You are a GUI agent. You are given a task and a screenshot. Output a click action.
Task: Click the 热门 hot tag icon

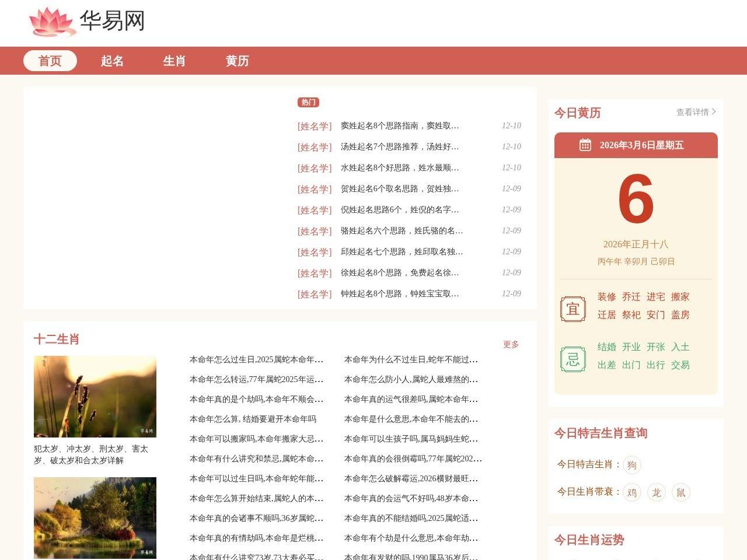pos(308,102)
